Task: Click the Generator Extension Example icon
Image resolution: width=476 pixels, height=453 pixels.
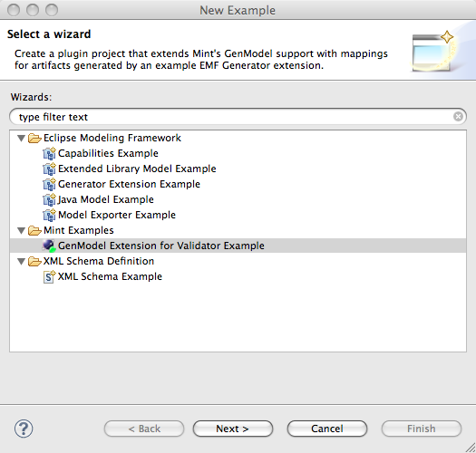Action: [x=49, y=184]
